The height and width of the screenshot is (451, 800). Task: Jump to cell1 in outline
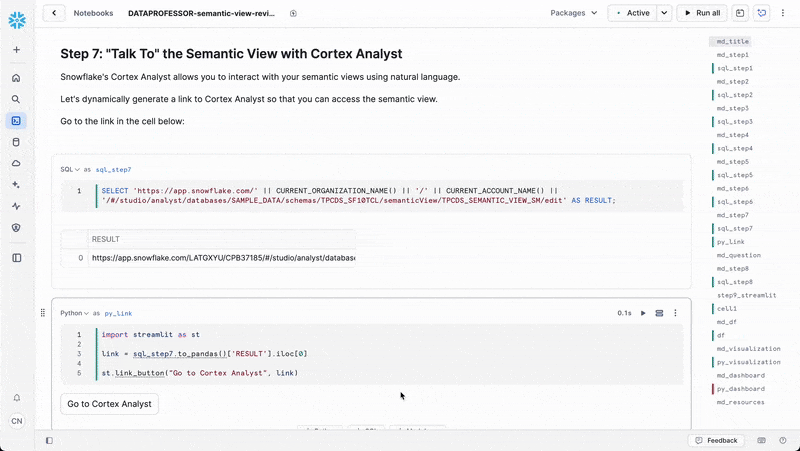(727, 309)
